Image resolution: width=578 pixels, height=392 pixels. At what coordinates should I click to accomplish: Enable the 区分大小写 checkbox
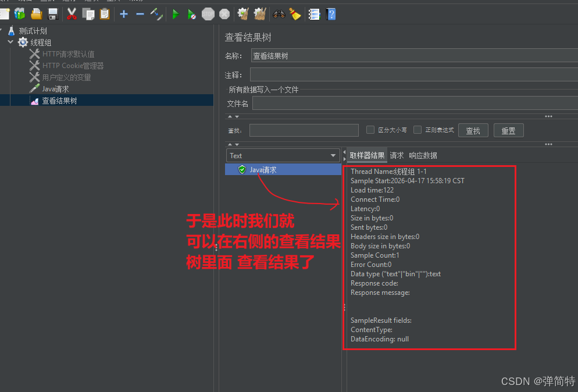(x=370, y=130)
